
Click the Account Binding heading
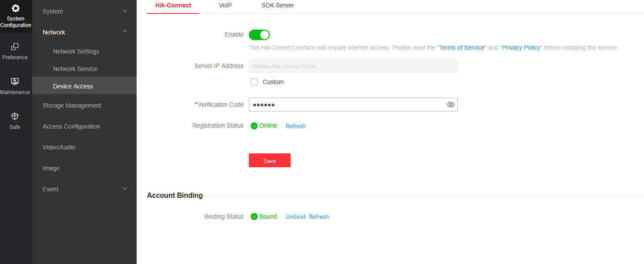tap(175, 195)
